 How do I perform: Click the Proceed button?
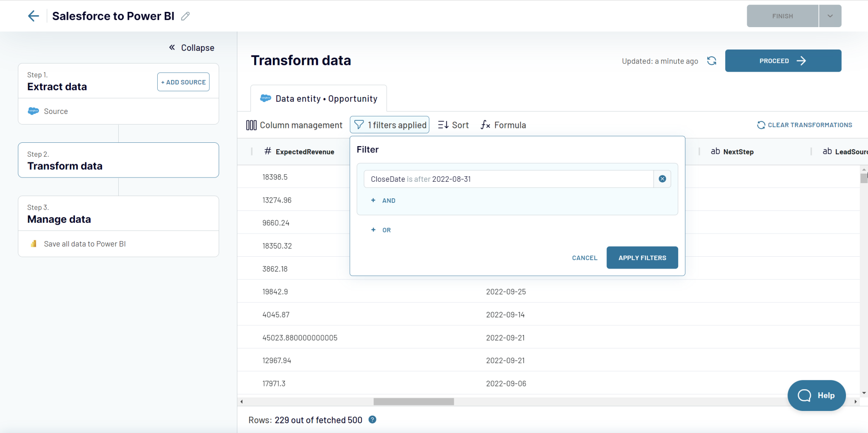(782, 61)
